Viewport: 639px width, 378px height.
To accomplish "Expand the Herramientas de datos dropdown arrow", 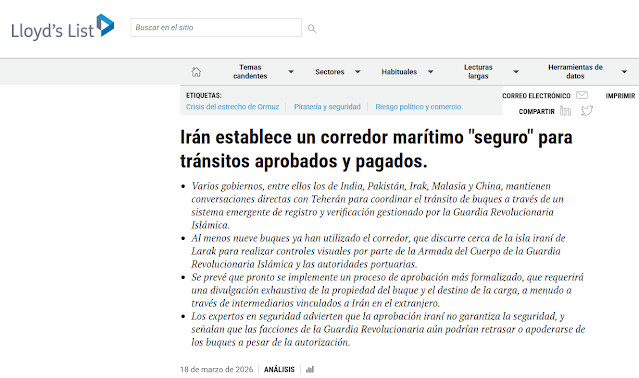I will (x=624, y=72).
